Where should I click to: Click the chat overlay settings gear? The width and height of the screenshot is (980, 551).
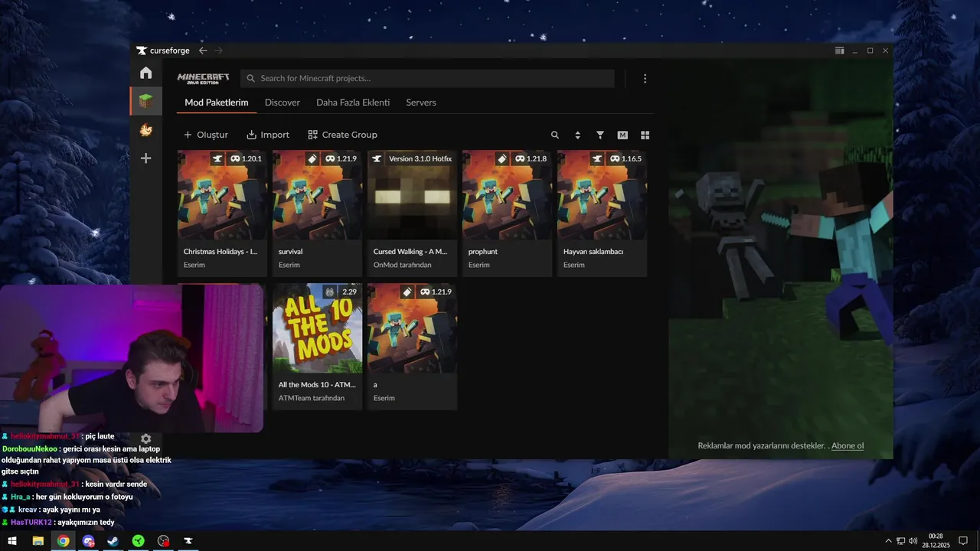[145, 439]
